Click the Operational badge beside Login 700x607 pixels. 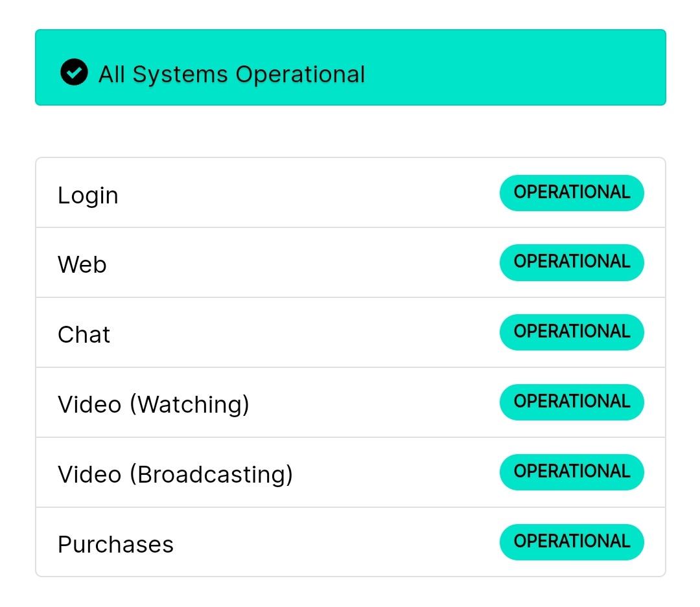[x=572, y=193]
